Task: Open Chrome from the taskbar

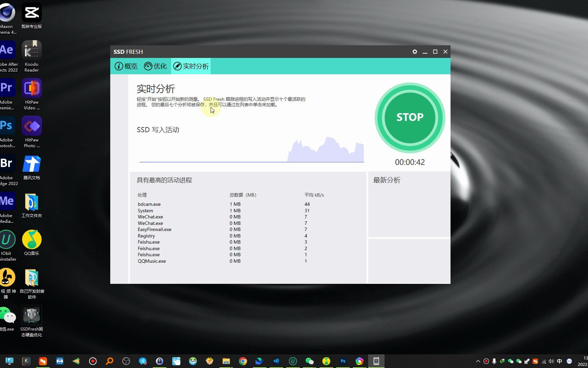Action: click(x=243, y=361)
